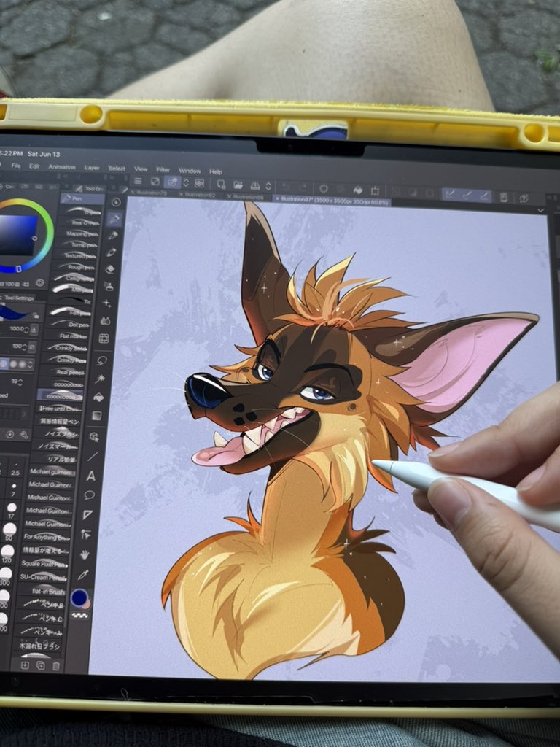Select the Turnip pen sub tool
The width and height of the screenshot is (560, 747).
coord(79,244)
